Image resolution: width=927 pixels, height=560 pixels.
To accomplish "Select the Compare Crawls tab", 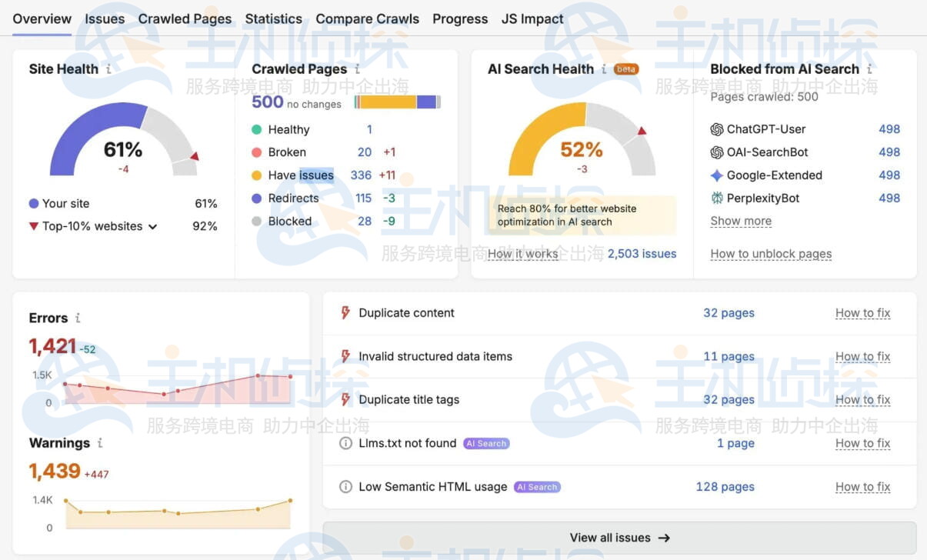I will point(368,19).
